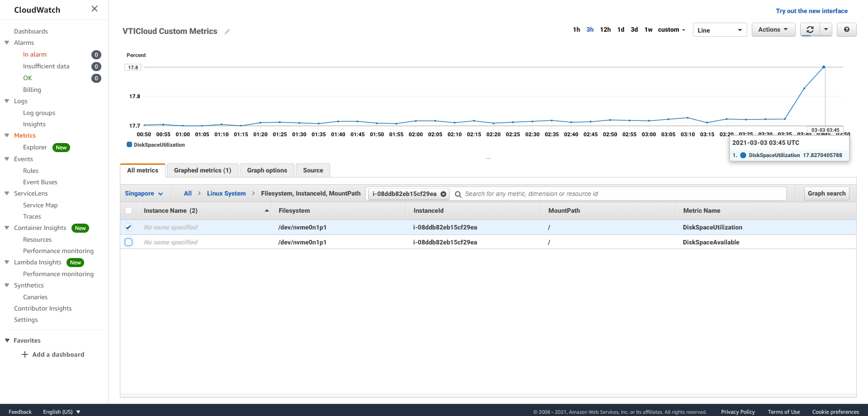Viewport: 868px width, 416px height.
Task: Close the CloudWatch navigation panel
Action: pyautogui.click(x=95, y=9)
